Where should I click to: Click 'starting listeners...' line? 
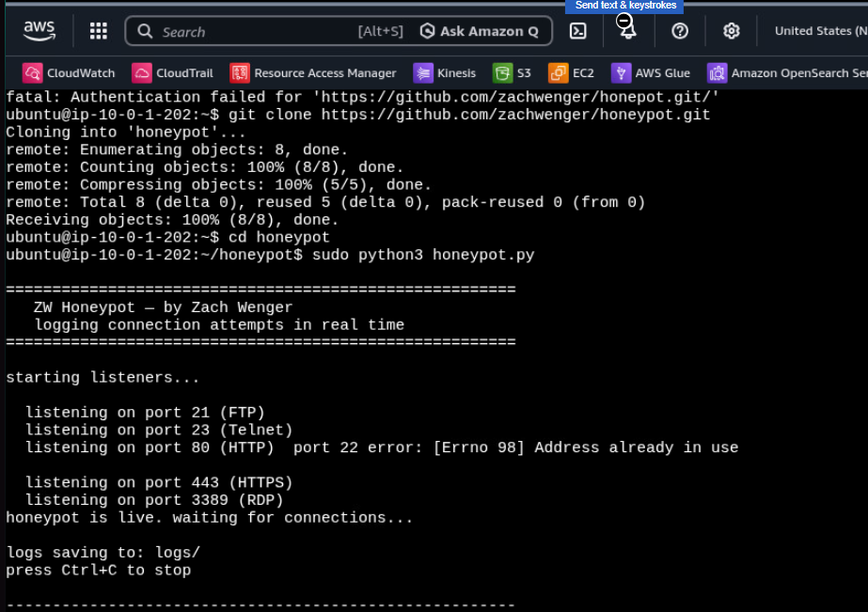point(103,378)
